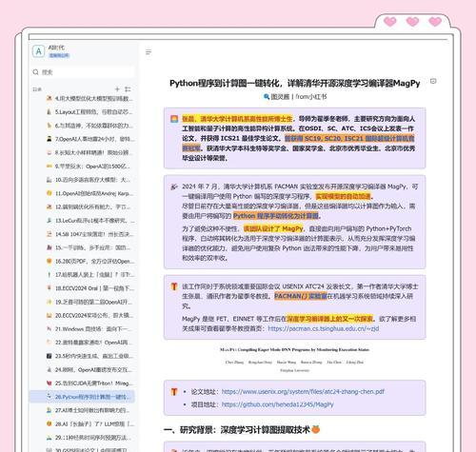Click the blue tag under the workspace name
This screenshot has height=452, width=476.
pyautogui.click(x=59, y=55)
